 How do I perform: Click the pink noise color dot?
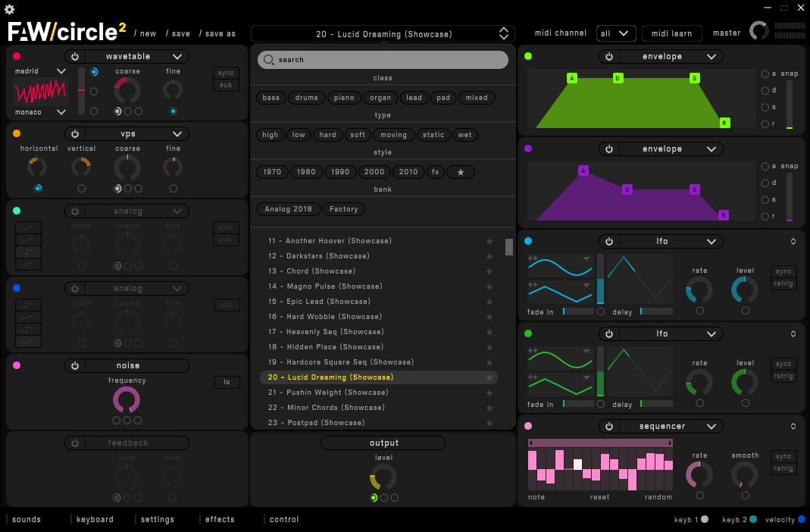point(17,366)
